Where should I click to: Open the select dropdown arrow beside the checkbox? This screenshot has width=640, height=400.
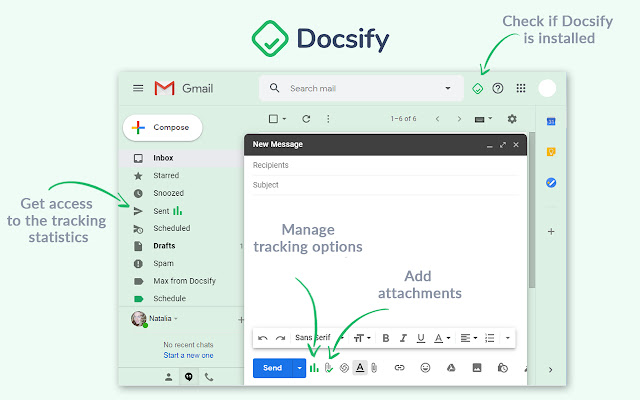click(x=284, y=119)
